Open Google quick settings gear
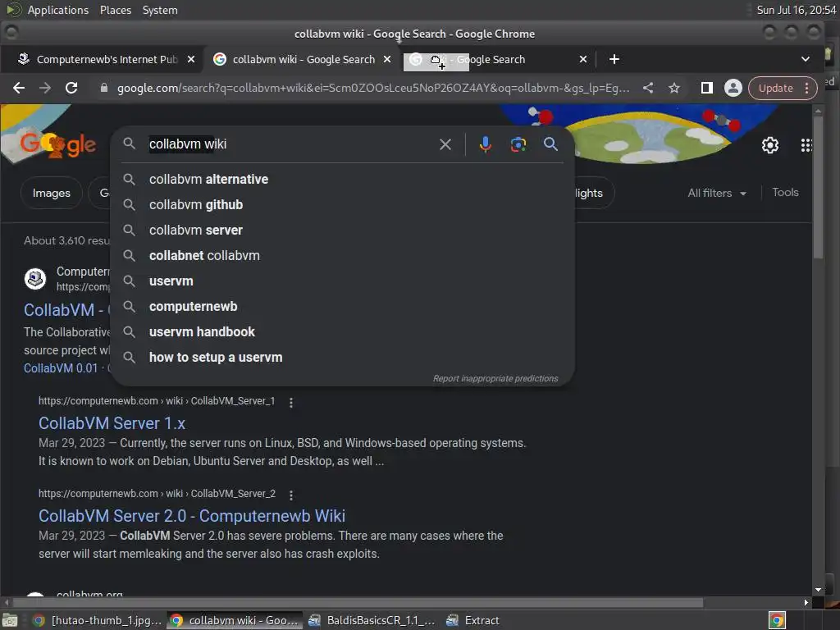Screen dimensions: 840x630 tap(769, 144)
